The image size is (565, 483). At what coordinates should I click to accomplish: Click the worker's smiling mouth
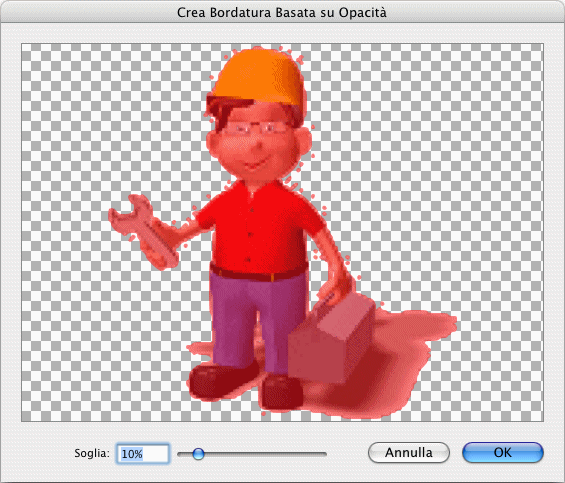click(257, 164)
